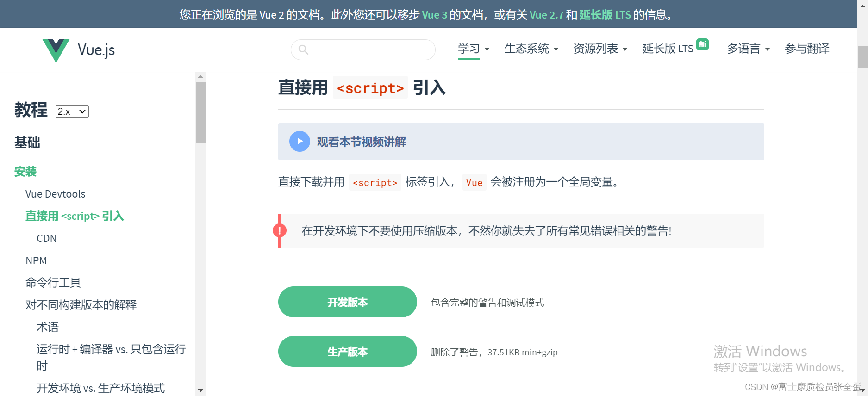Click the inline <script> code tag in paragraph
This screenshot has height=396, width=868.
coord(375,182)
